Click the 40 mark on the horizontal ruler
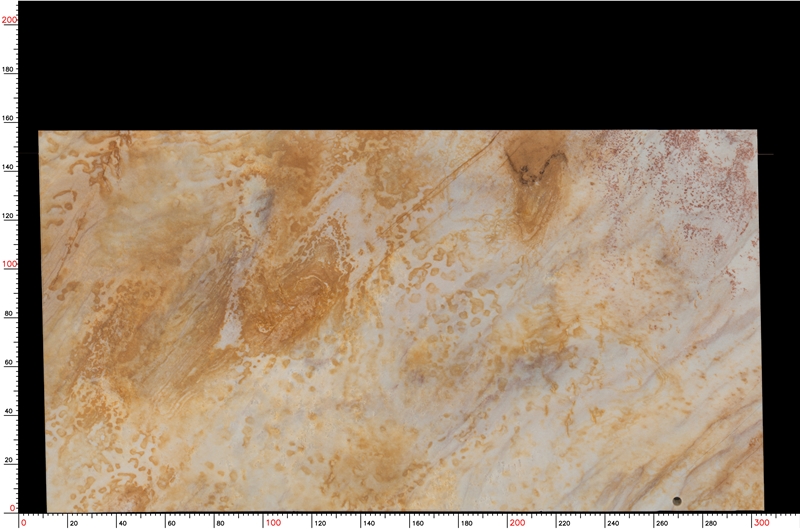The width and height of the screenshot is (800, 531). [x=122, y=523]
